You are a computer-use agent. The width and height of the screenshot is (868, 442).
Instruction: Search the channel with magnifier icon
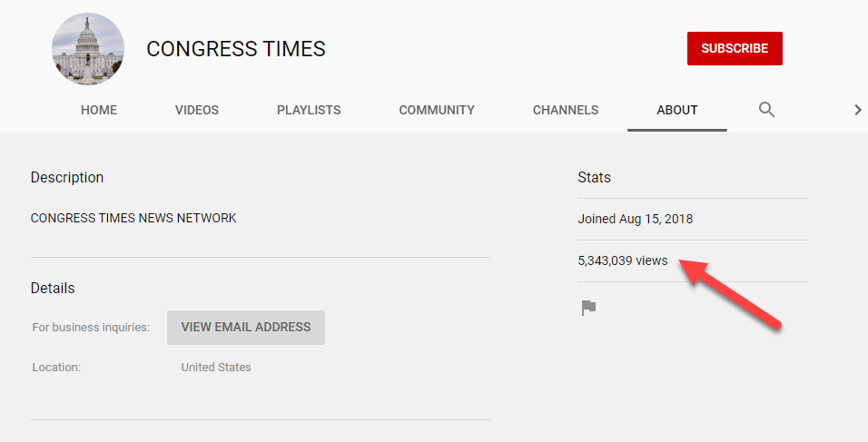(766, 110)
